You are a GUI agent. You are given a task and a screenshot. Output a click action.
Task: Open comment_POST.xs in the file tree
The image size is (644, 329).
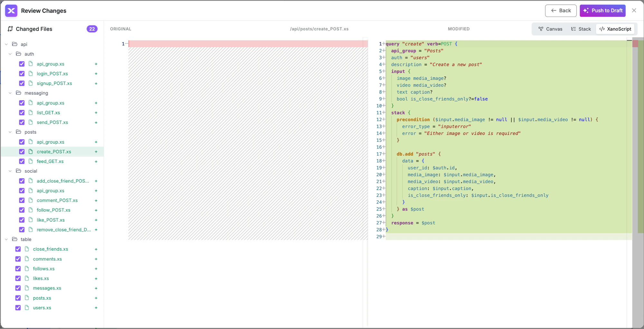(57, 200)
